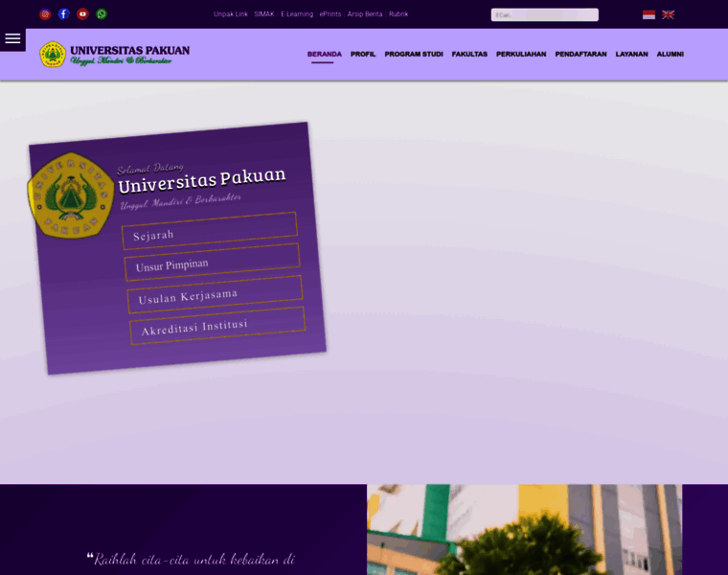Open the hamburger side menu
The width and height of the screenshot is (728, 575).
(x=12, y=39)
